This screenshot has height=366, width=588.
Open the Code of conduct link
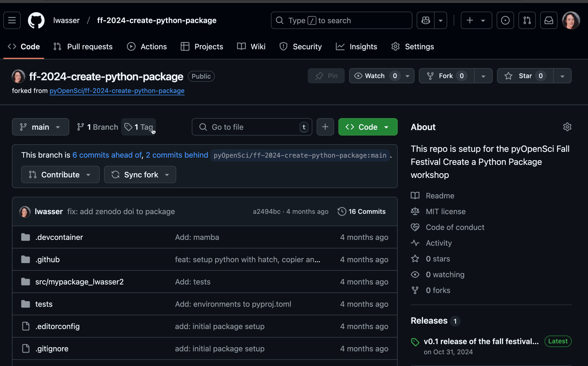point(448,227)
